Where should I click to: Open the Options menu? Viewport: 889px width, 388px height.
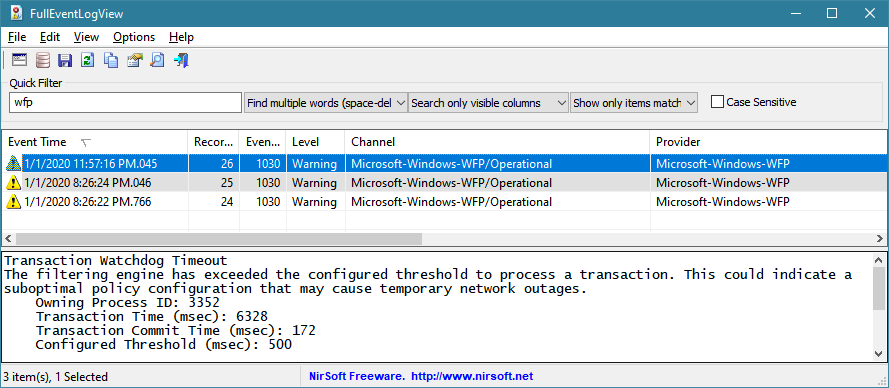pyautogui.click(x=134, y=37)
